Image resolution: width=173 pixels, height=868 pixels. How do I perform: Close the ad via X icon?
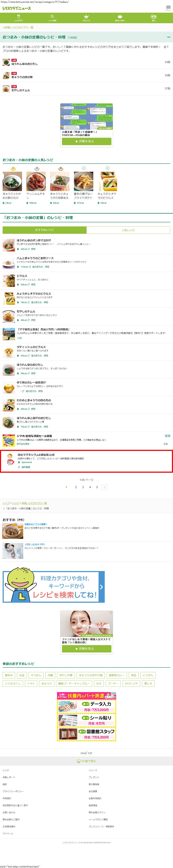click(169, 436)
